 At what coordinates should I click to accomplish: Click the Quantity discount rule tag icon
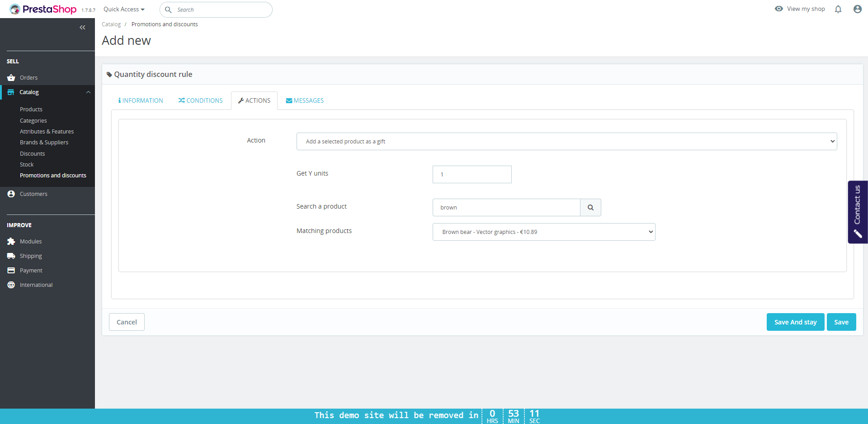point(109,75)
